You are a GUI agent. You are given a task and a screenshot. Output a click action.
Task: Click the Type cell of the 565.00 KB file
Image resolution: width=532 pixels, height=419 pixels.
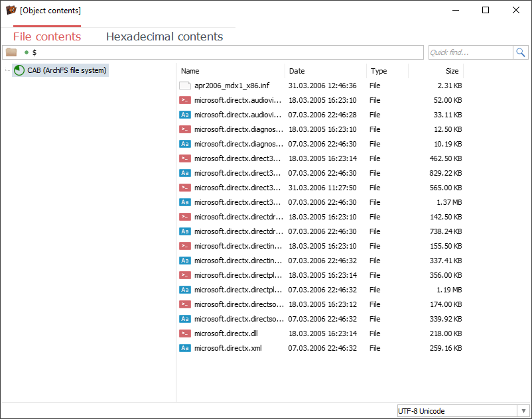pyautogui.click(x=375, y=188)
